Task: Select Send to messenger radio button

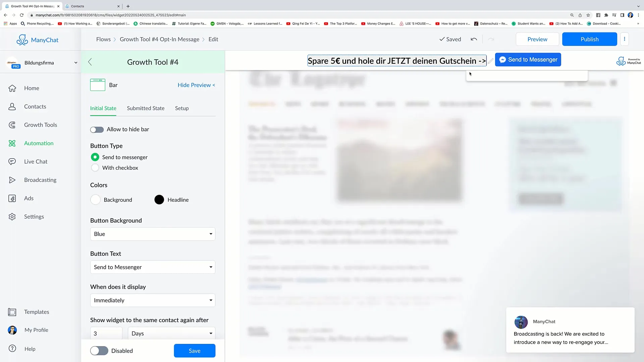Action: (95, 157)
